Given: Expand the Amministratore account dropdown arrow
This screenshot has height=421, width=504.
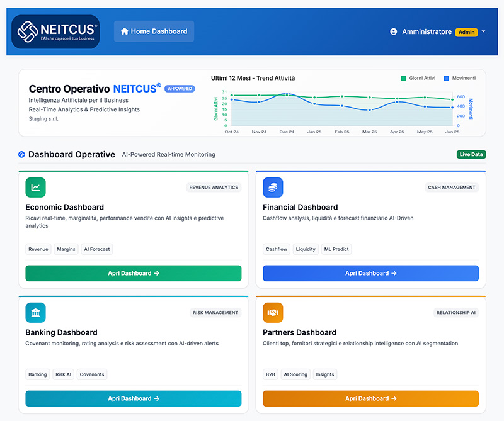Looking at the screenshot, I should tap(483, 31).
